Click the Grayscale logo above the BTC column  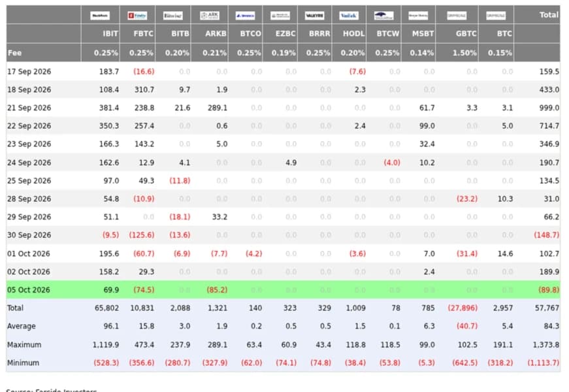click(496, 16)
